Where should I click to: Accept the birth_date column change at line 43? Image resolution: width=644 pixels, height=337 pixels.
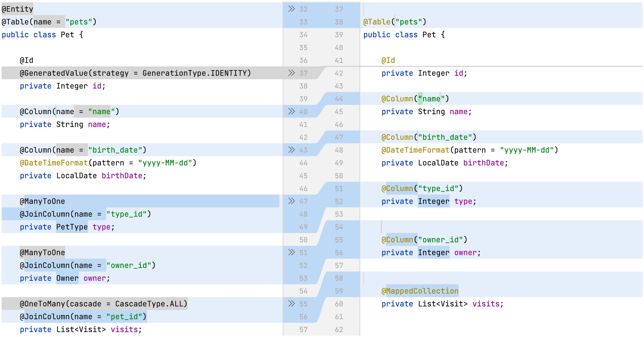coord(291,150)
